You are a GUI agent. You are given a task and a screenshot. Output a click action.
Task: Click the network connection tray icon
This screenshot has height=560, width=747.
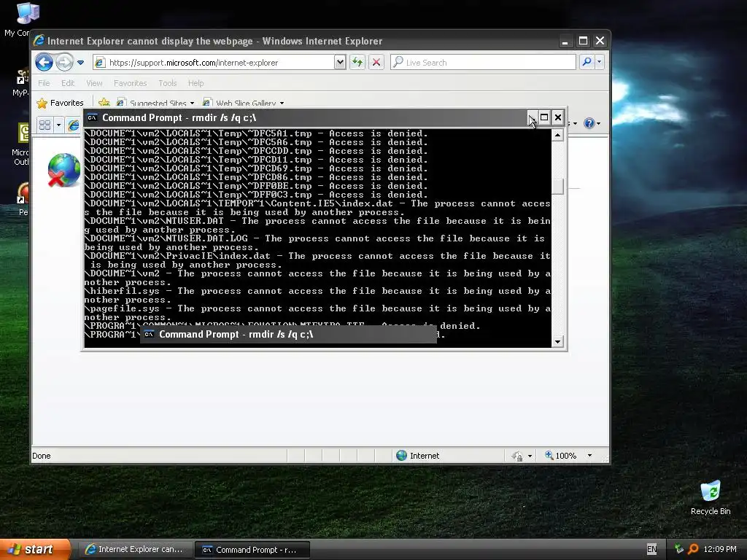(679, 549)
